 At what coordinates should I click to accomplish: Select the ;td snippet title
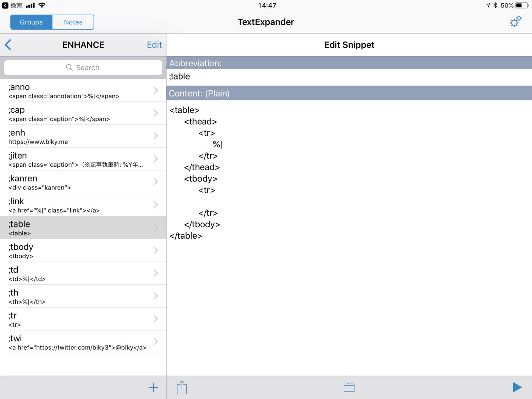13,270
